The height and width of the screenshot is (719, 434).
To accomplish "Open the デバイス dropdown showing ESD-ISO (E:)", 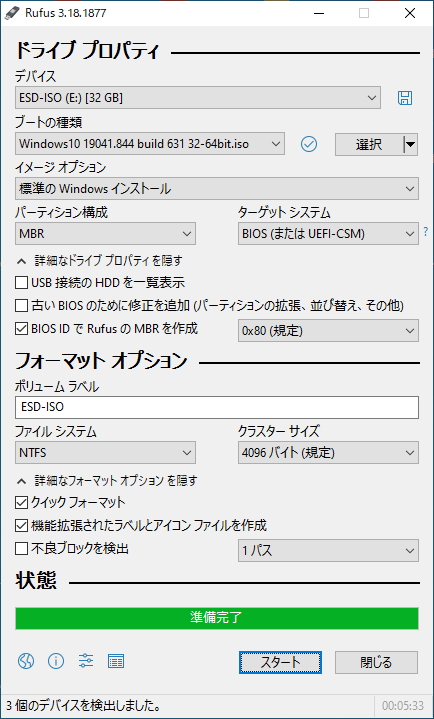I will 198,98.
